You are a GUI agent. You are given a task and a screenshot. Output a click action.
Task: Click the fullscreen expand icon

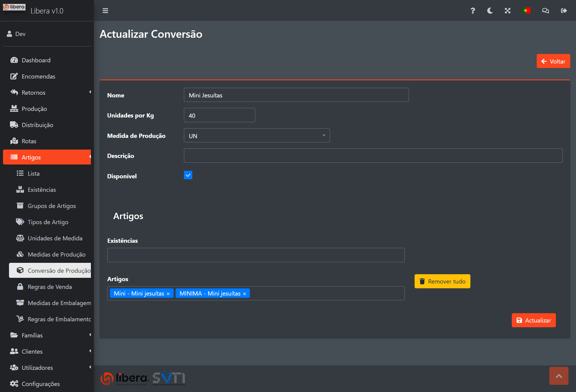(x=508, y=11)
